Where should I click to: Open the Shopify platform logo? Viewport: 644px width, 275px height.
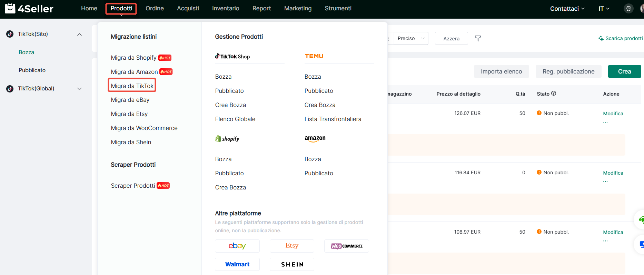227,139
